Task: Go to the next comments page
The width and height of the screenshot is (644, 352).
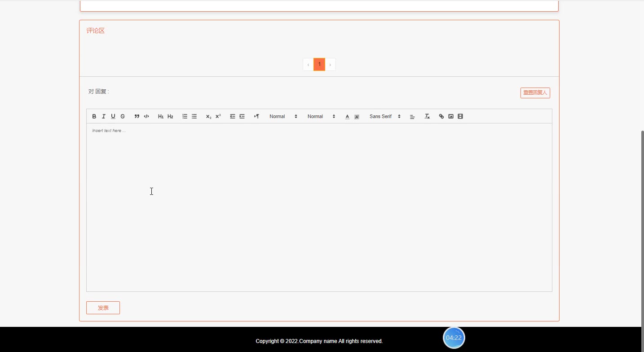Action: pyautogui.click(x=330, y=64)
